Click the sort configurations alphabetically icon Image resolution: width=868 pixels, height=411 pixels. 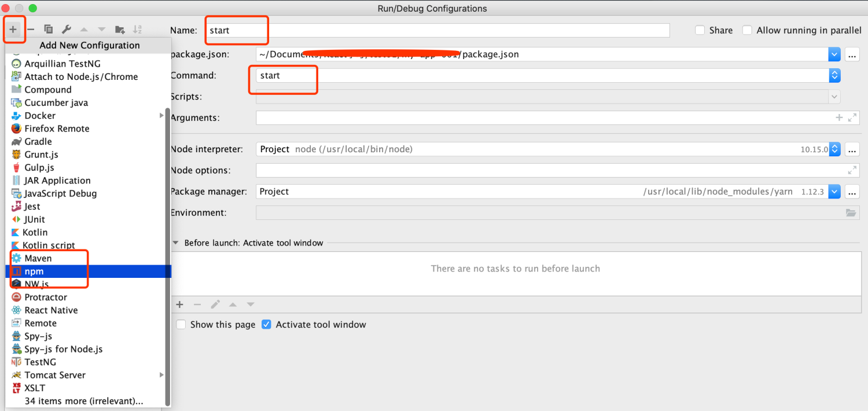[x=137, y=30]
